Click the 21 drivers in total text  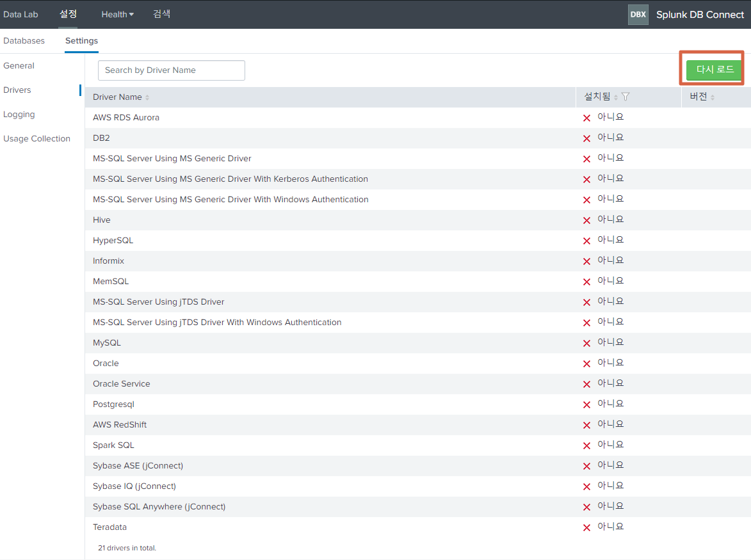pos(127,548)
